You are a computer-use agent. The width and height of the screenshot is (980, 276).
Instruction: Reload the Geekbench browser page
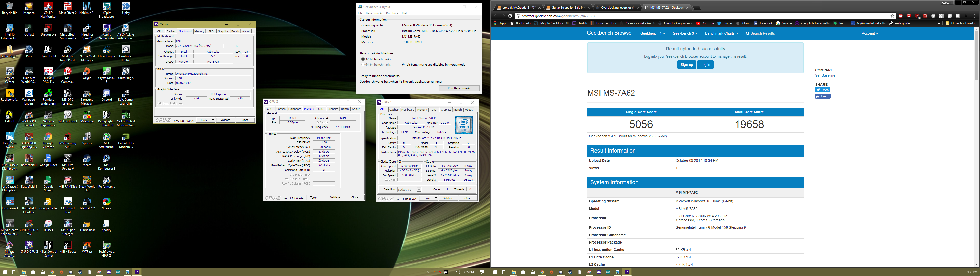pyautogui.click(x=510, y=16)
